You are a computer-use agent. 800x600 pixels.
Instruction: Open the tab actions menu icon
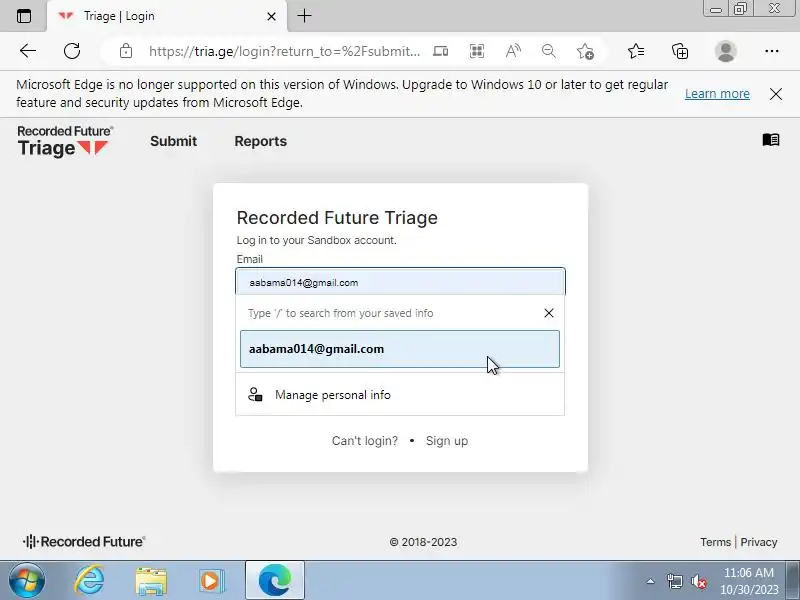pyautogui.click(x=23, y=16)
